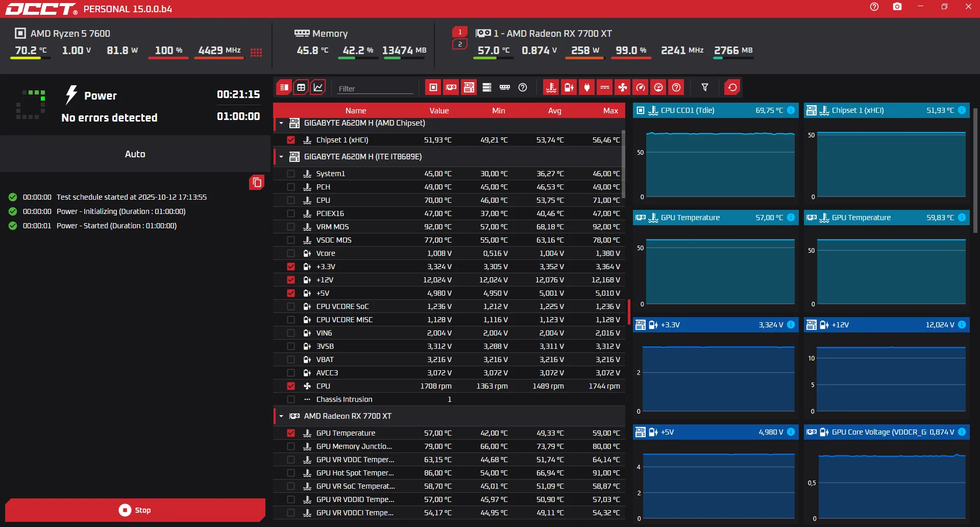This screenshot has width=980, height=527.
Task: Open info for the +3.3V graph
Action: 791,325
